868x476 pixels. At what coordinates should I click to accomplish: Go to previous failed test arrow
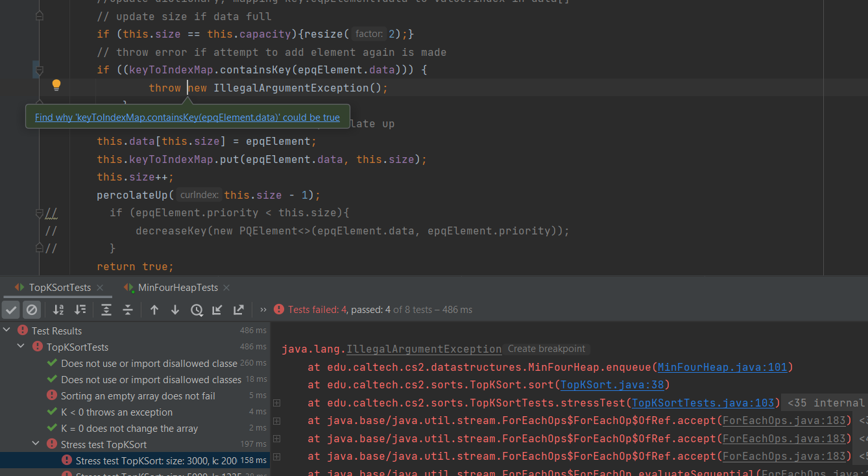coord(154,310)
